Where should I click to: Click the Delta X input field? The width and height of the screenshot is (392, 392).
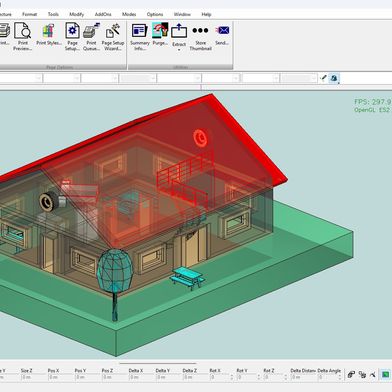140,377
